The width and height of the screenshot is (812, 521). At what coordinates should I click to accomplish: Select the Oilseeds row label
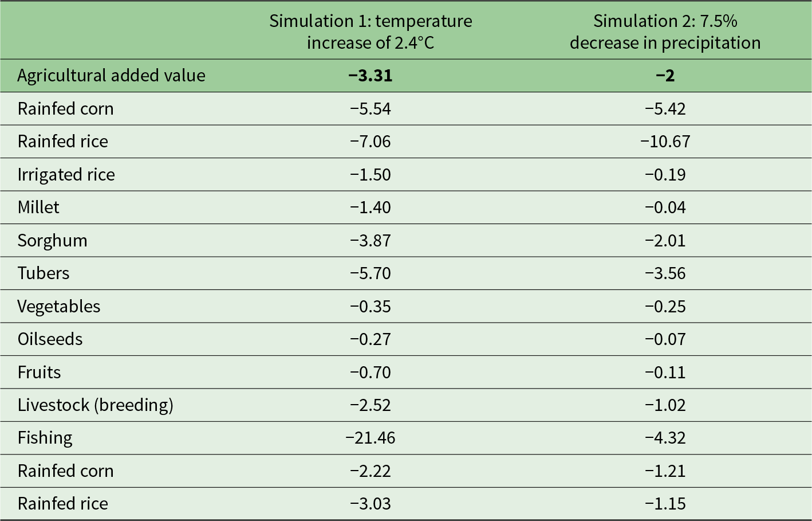(x=50, y=339)
